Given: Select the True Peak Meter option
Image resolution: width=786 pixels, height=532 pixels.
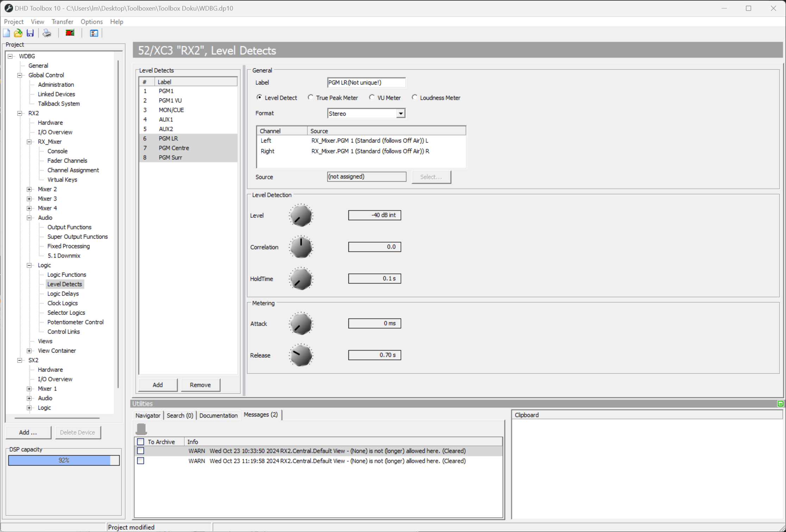Looking at the screenshot, I should [310, 97].
